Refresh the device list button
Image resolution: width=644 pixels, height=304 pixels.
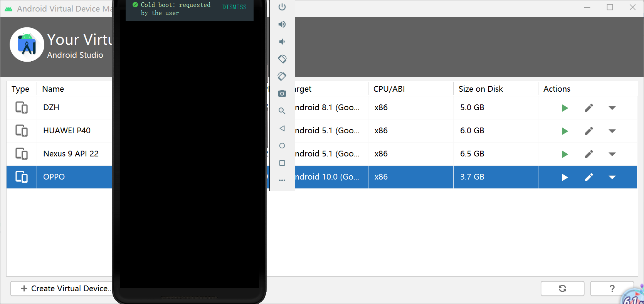tap(562, 288)
